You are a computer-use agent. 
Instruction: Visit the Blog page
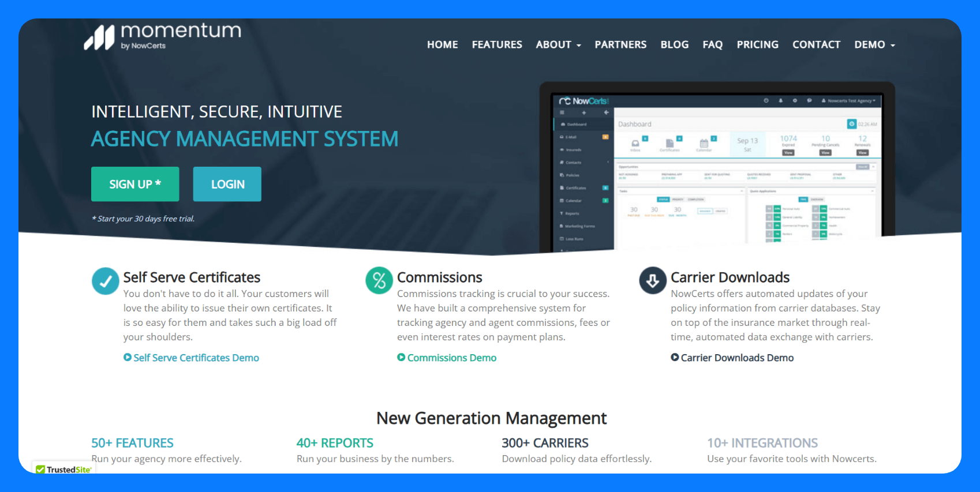674,44
